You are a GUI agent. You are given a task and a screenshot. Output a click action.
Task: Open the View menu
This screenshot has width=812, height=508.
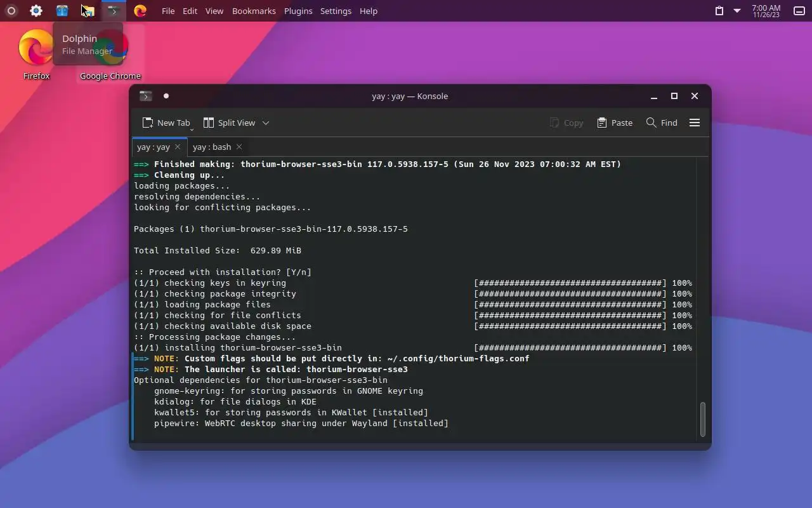(214, 11)
